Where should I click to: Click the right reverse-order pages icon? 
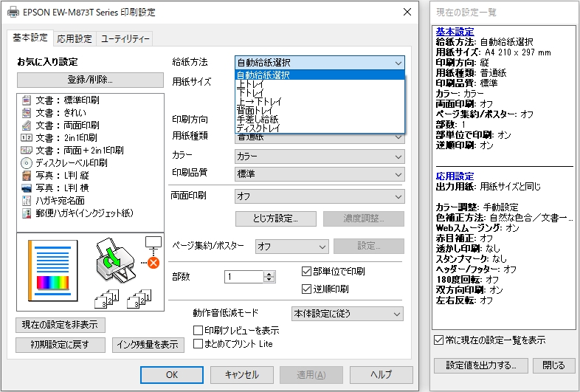pyautogui.click(x=139, y=299)
